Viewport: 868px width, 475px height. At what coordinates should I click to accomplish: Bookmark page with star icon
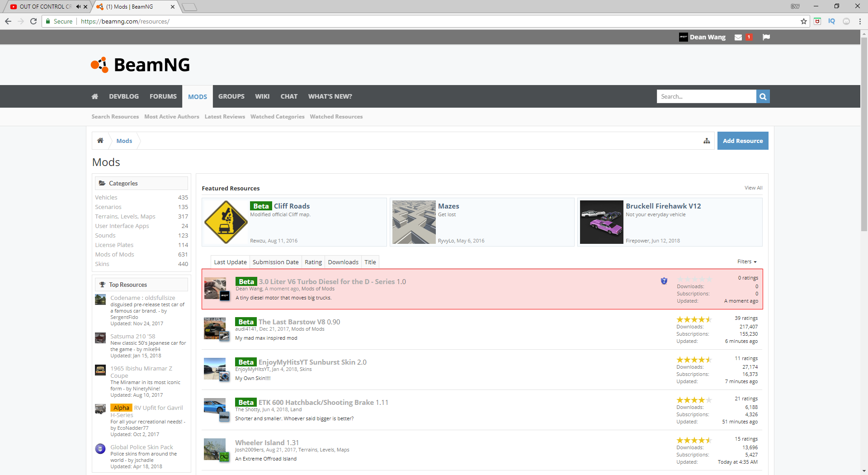click(x=803, y=21)
